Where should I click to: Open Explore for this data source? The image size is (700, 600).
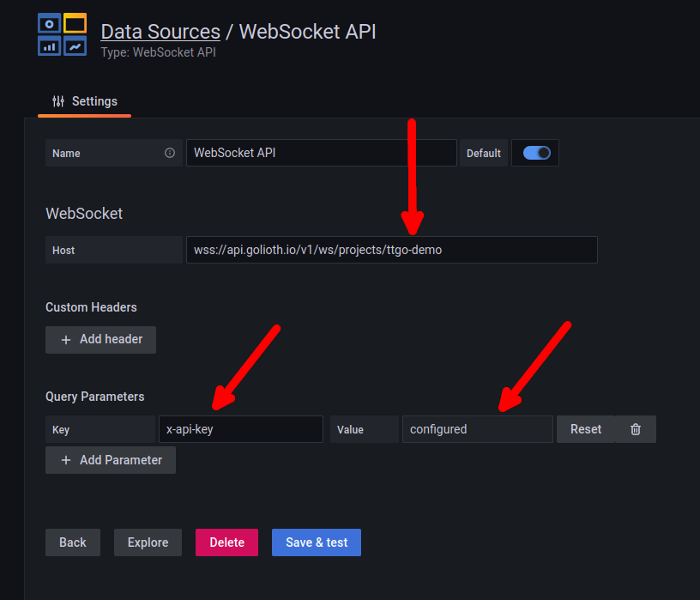pos(147,542)
